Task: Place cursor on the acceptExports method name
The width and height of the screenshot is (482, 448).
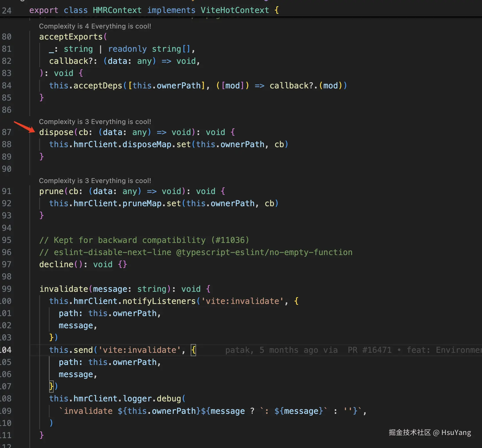Action: tap(71, 37)
